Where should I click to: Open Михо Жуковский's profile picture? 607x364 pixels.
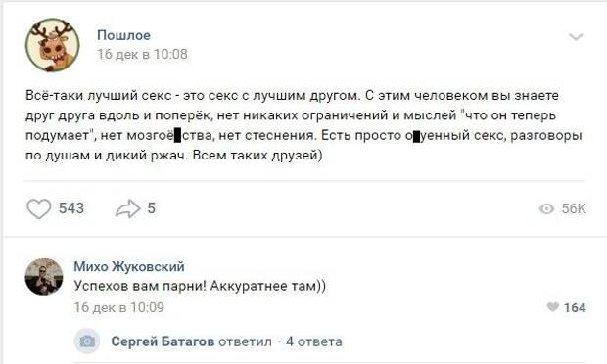(x=44, y=277)
